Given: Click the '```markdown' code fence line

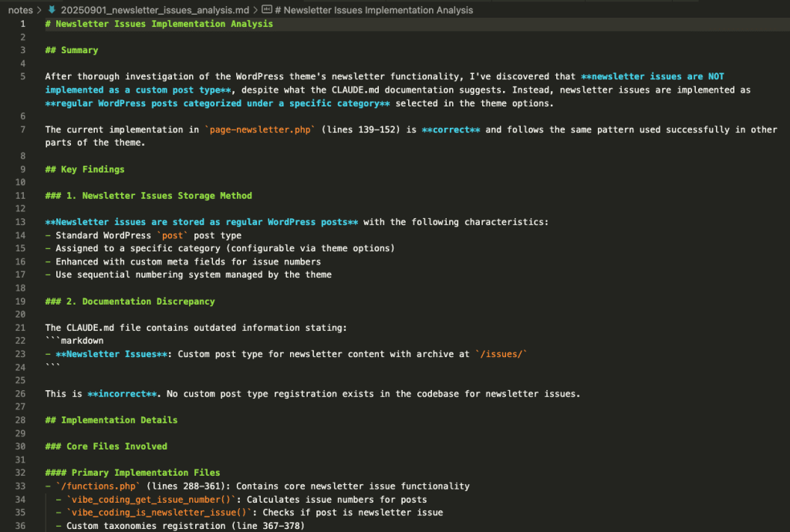Looking at the screenshot, I should pyautogui.click(x=75, y=341).
